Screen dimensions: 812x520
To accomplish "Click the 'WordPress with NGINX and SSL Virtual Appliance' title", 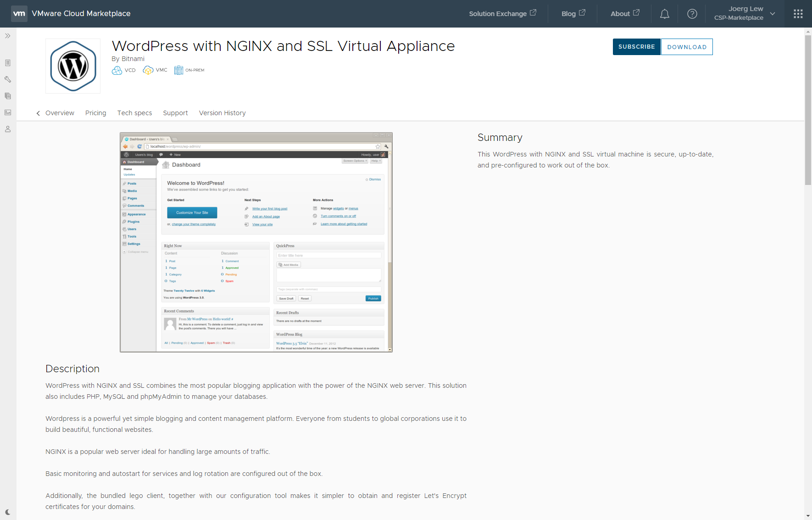I will click(283, 46).
